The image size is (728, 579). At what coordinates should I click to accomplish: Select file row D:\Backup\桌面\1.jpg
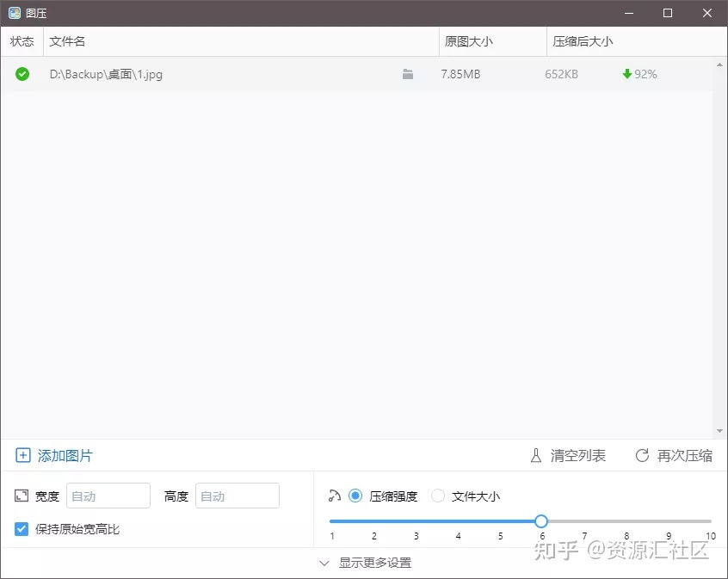coord(356,74)
